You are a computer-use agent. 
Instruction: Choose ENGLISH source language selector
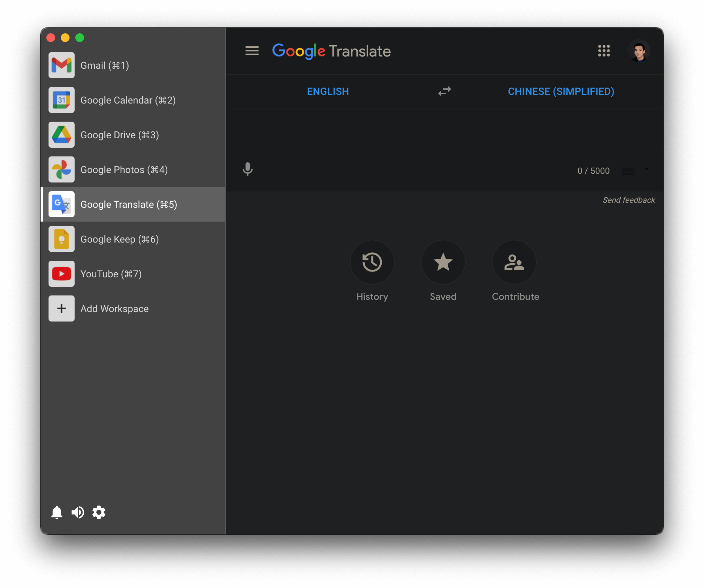(x=328, y=91)
